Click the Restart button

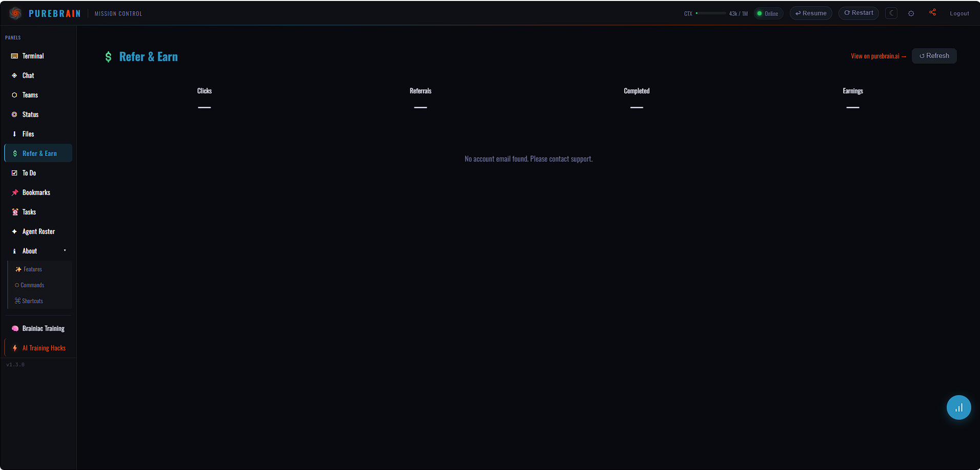point(858,13)
